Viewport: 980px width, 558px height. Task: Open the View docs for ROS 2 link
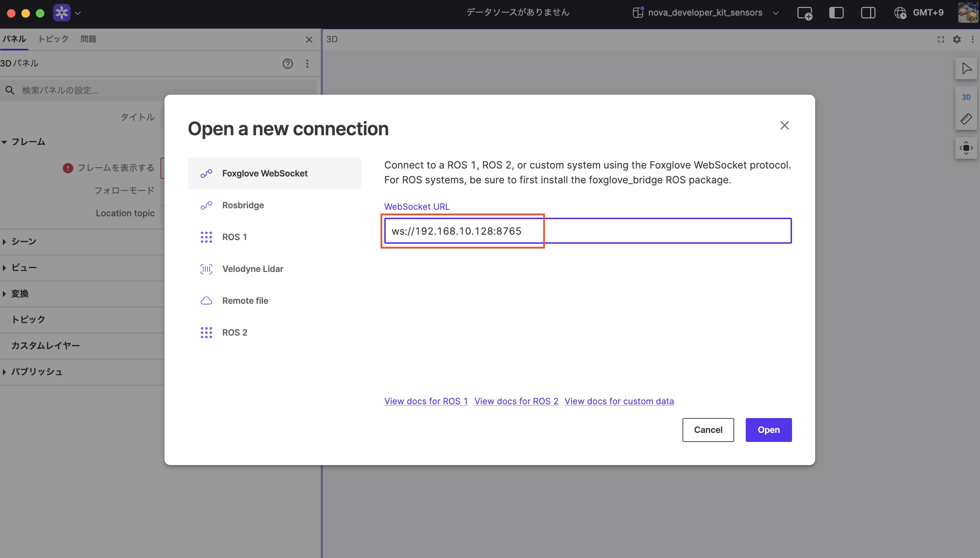pyautogui.click(x=516, y=401)
